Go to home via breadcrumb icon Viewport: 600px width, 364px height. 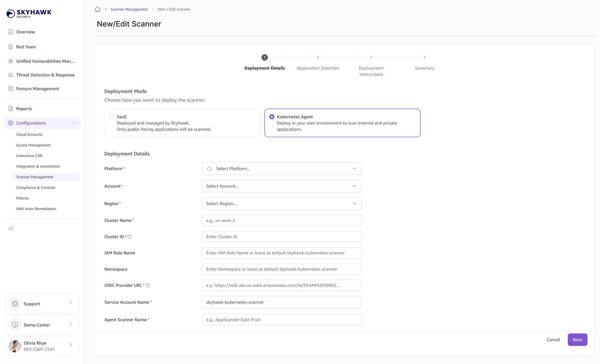point(97,9)
